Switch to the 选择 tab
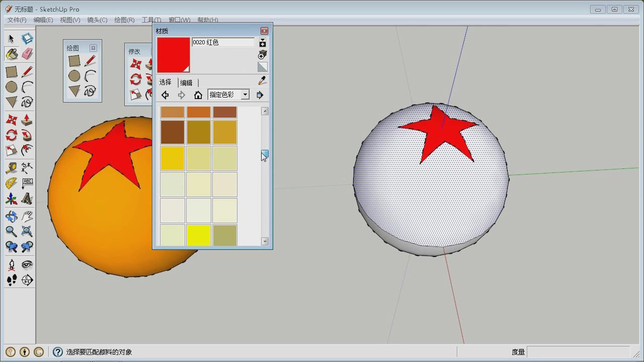This screenshot has height=362, width=644. (x=166, y=82)
